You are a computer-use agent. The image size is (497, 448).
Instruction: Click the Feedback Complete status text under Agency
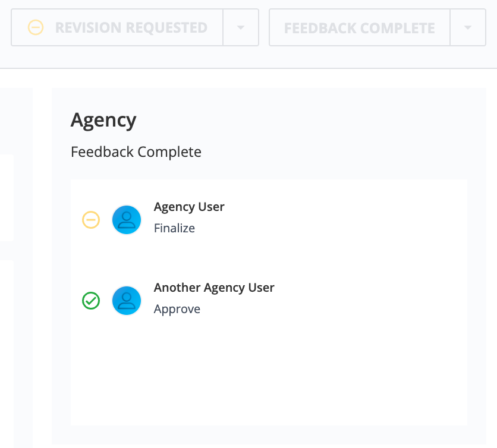(x=136, y=152)
